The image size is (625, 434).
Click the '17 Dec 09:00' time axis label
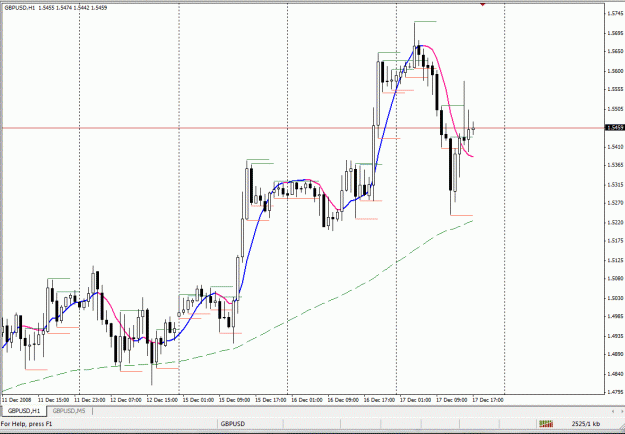click(452, 399)
